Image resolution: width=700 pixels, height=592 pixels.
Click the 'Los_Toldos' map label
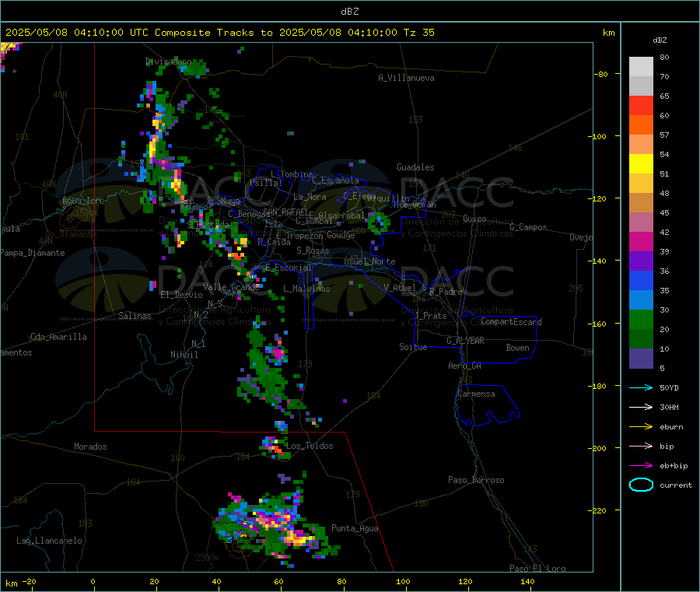coord(310,446)
